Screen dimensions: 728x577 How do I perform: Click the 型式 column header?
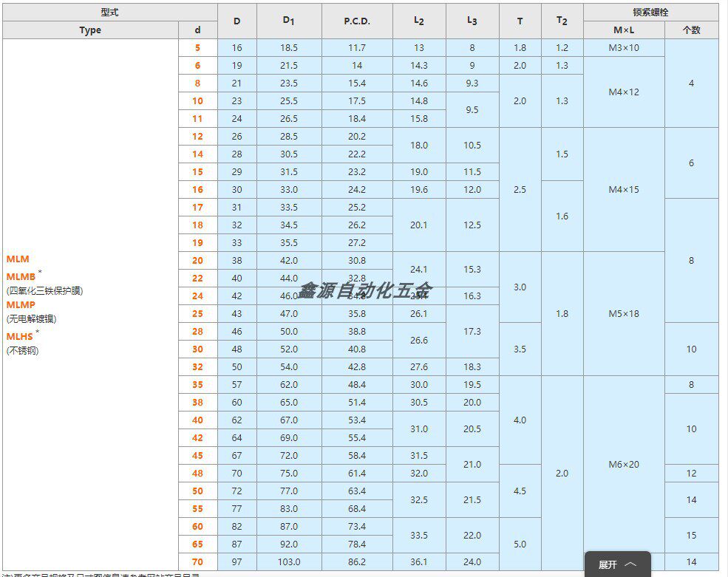coord(110,12)
